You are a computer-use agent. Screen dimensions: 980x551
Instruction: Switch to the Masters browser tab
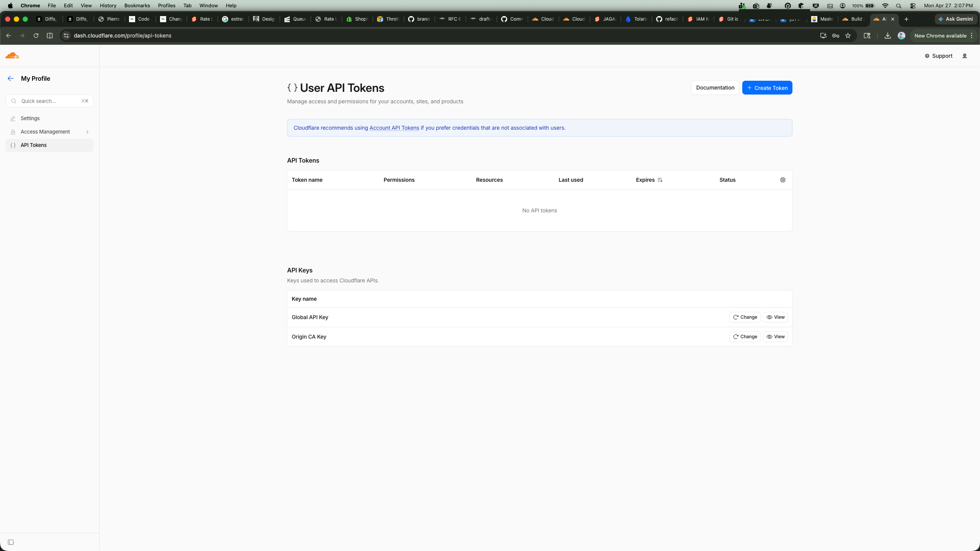click(822, 19)
